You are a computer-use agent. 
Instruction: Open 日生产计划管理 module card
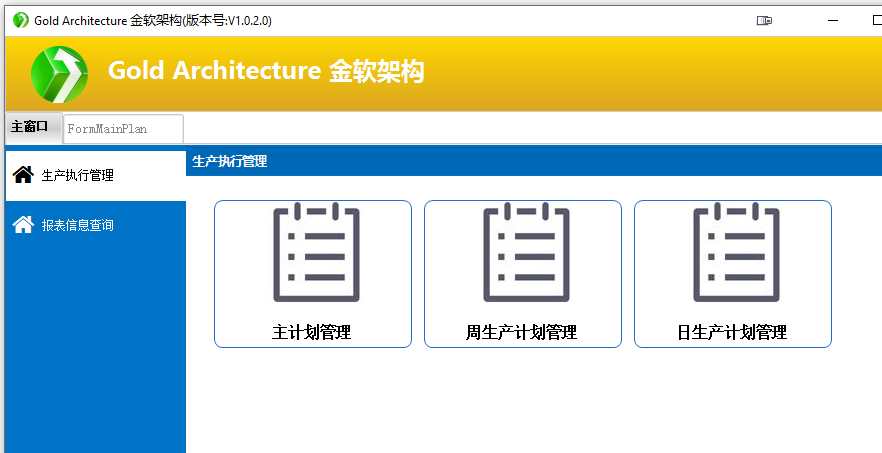(x=732, y=274)
